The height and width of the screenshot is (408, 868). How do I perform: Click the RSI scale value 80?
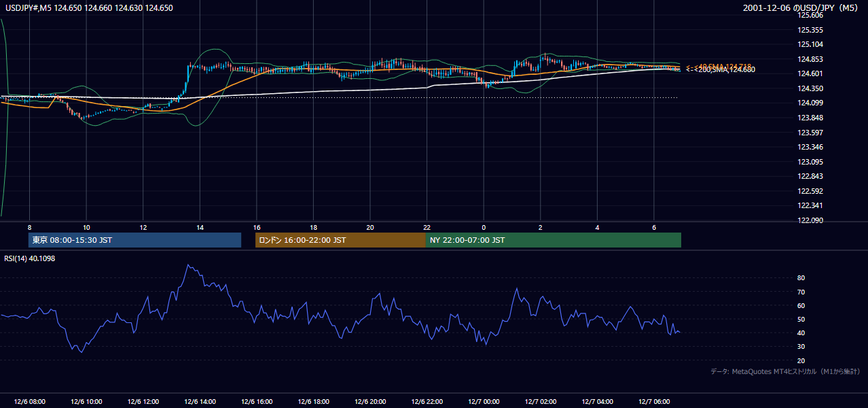801,278
